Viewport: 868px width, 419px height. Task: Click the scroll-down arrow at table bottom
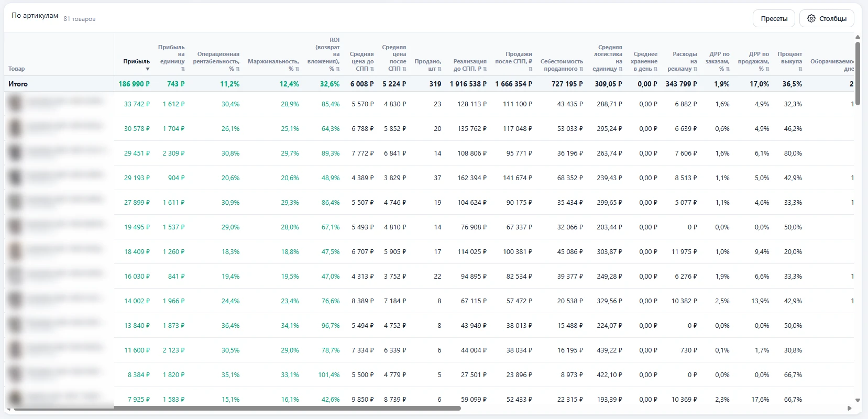click(x=858, y=401)
